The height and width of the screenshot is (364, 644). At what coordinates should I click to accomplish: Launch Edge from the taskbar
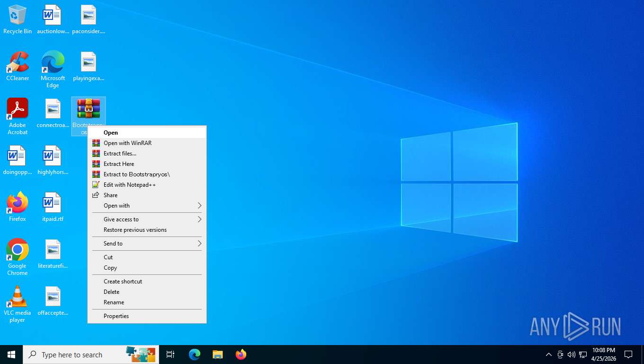pos(195,355)
